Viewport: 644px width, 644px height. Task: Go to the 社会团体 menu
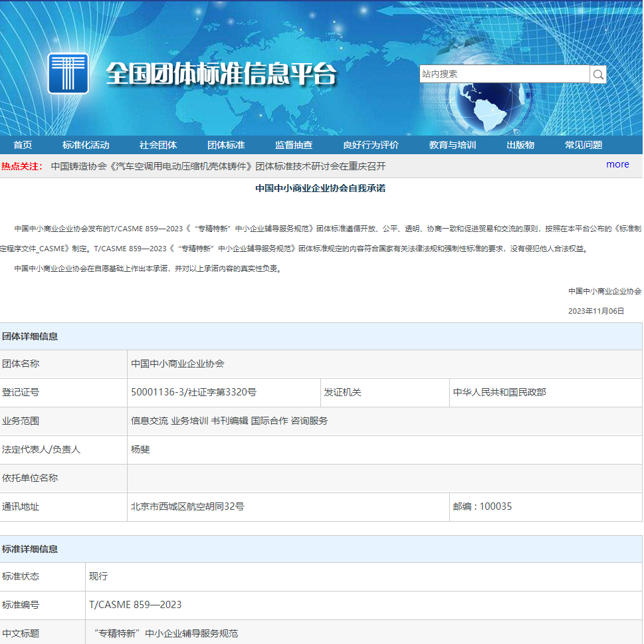tap(158, 145)
